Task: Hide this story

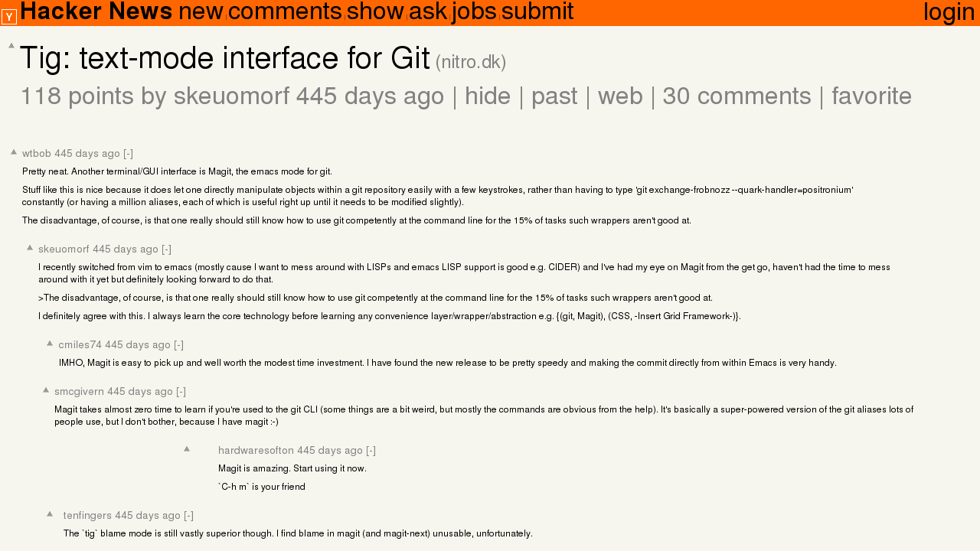Action: point(488,96)
